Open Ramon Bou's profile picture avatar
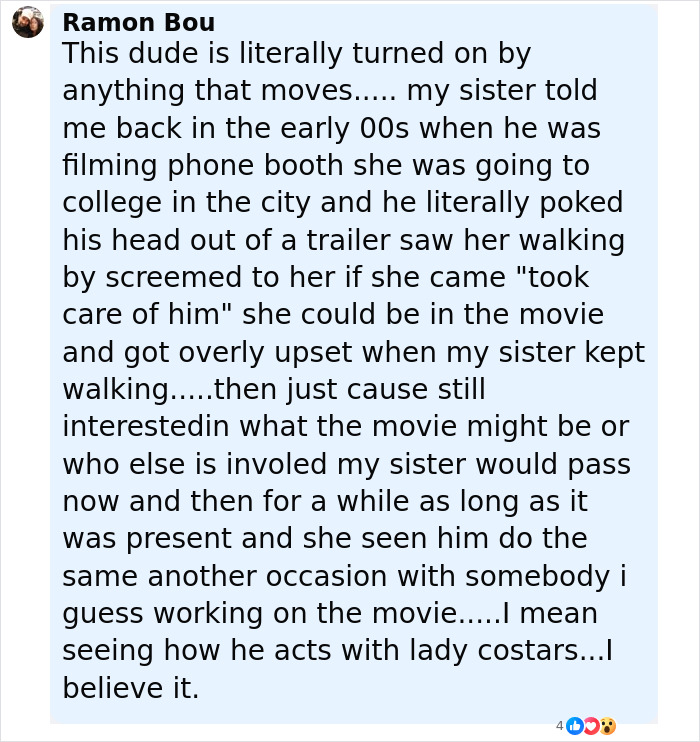The width and height of the screenshot is (700, 742). pos(27,22)
